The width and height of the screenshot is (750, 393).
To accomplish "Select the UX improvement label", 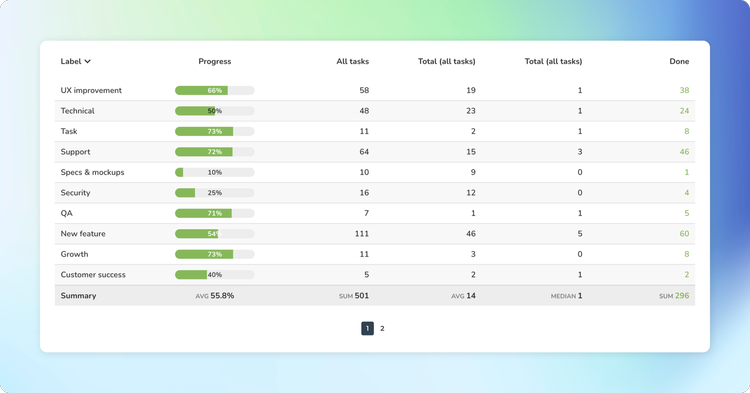I will pyautogui.click(x=91, y=90).
